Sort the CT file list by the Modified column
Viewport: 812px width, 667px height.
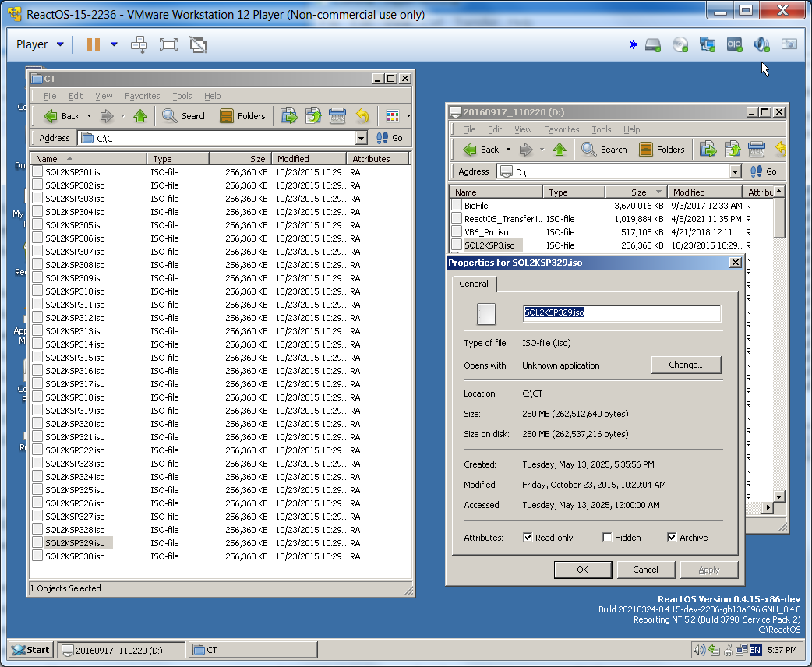click(x=309, y=159)
